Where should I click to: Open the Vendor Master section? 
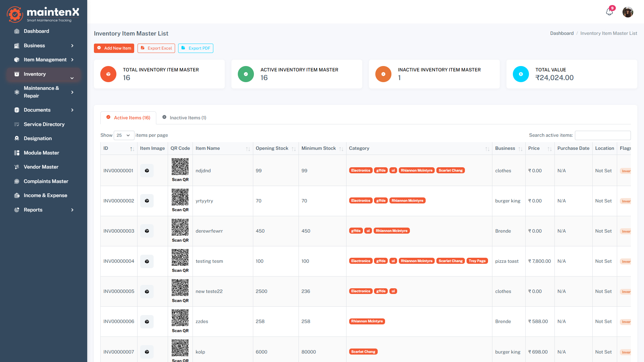pos(40,167)
